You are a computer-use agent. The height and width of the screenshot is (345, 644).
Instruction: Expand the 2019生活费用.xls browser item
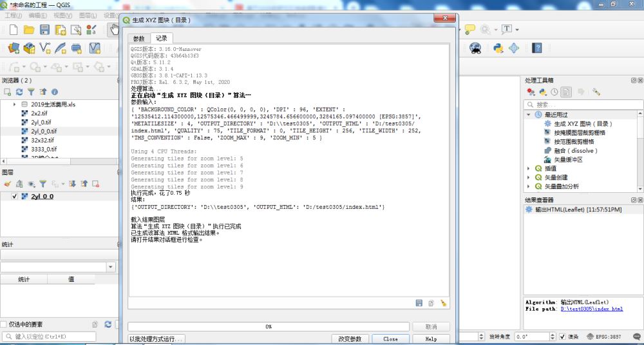pos(14,104)
